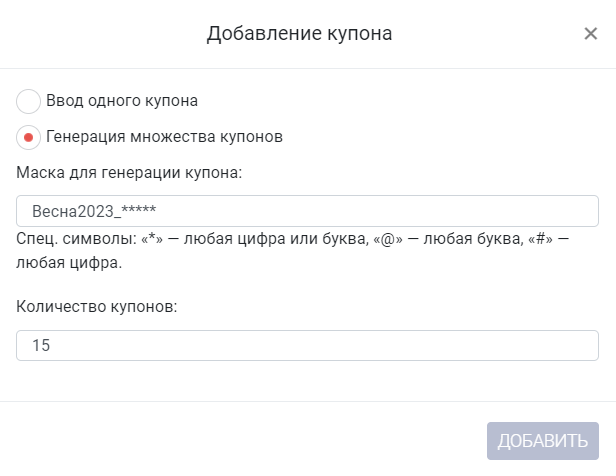Focus the Количество купонов input field
Image resolution: width=616 pixels, height=476 pixels.
[307, 345]
